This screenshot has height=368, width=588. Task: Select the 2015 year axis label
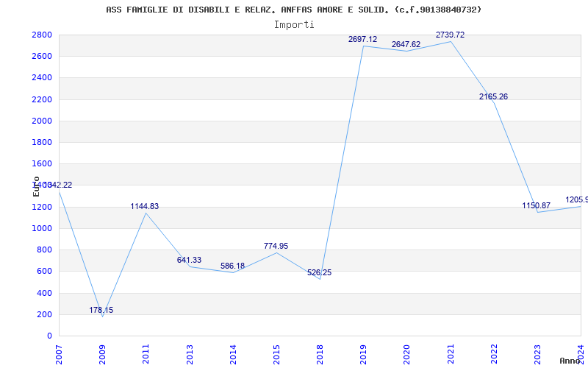pos(277,355)
